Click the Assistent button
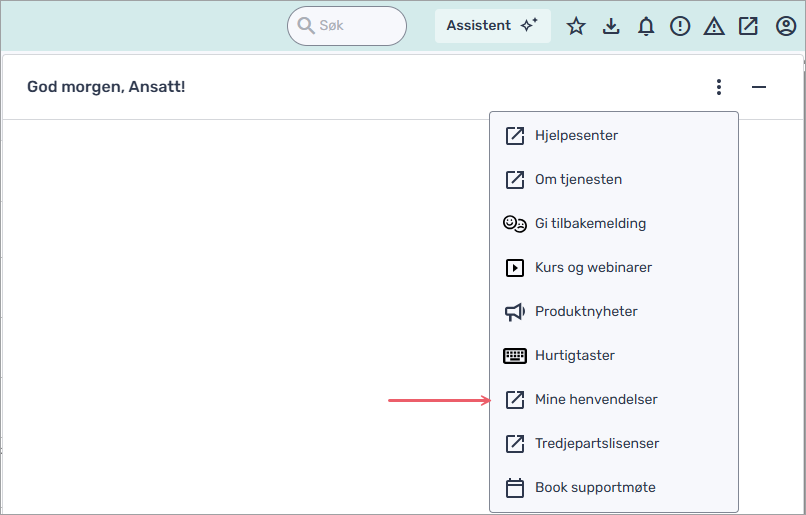The width and height of the screenshot is (806, 515). coord(492,26)
